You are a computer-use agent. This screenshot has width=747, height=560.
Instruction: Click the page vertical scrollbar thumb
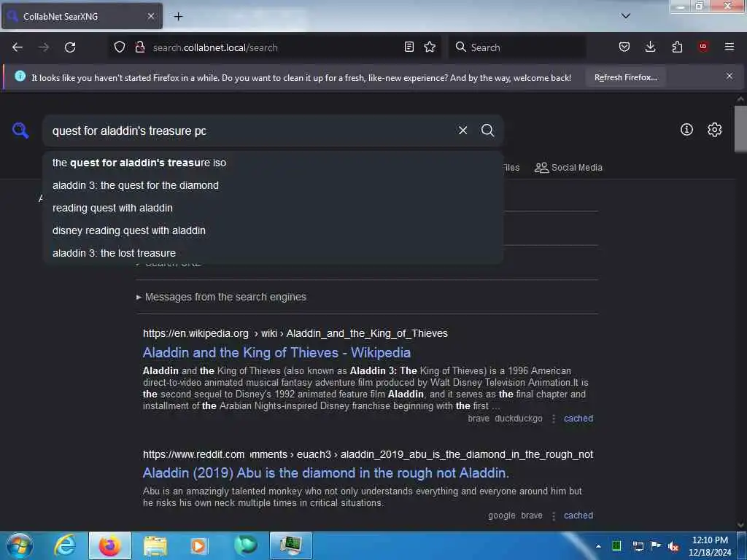pyautogui.click(x=740, y=128)
